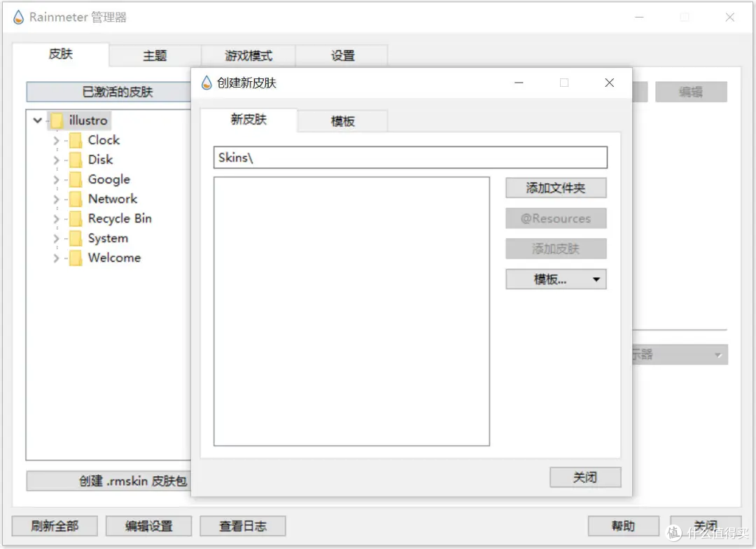Click the 创建 .rmskin 皮肤包 button
Image resolution: width=756 pixels, height=549 pixels.
(x=109, y=481)
